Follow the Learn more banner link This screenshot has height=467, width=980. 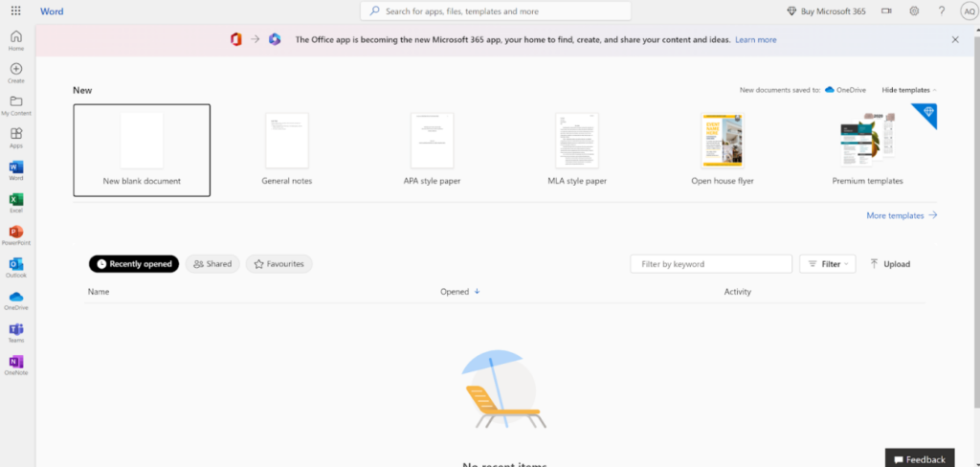click(755, 40)
